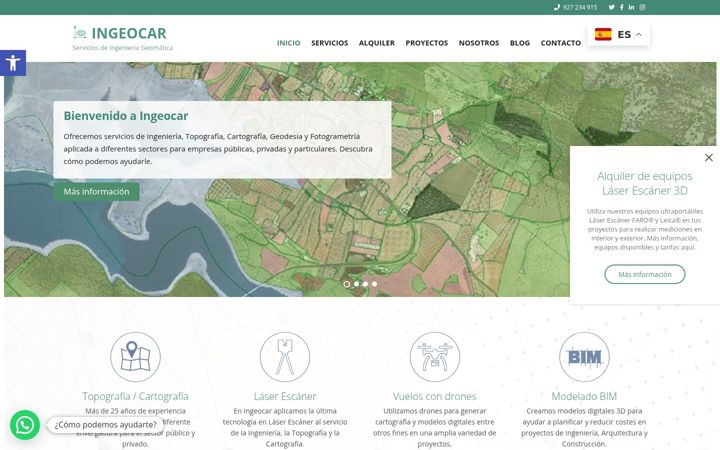Click the Bienvenido a Ingeocar heading
720x450 pixels.
point(126,116)
